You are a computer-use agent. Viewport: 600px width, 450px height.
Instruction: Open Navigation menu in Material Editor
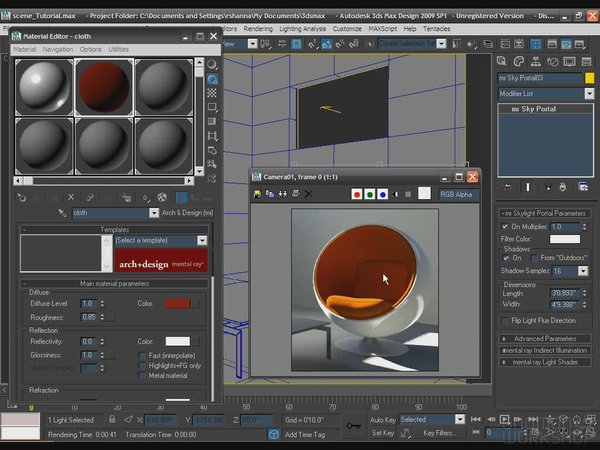pos(58,49)
